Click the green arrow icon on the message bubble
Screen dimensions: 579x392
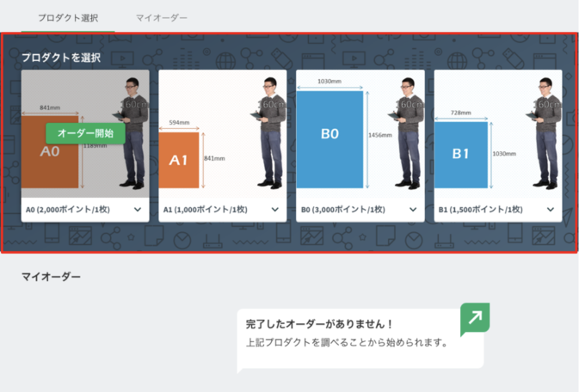[x=474, y=319]
